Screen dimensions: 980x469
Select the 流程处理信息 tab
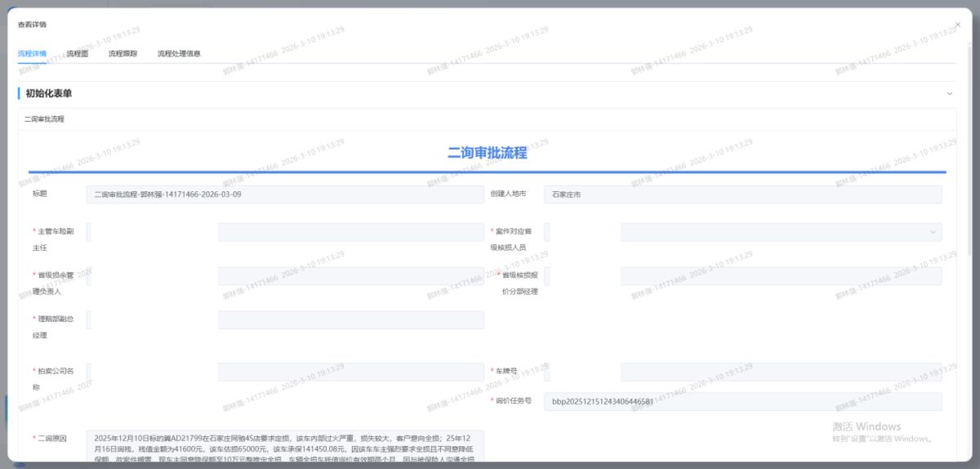click(179, 54)
